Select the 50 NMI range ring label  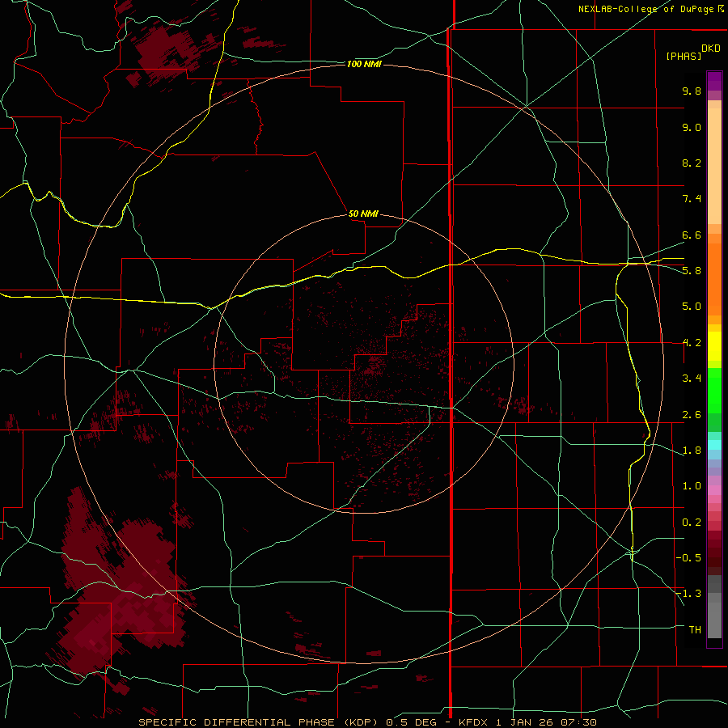[363, 214]
